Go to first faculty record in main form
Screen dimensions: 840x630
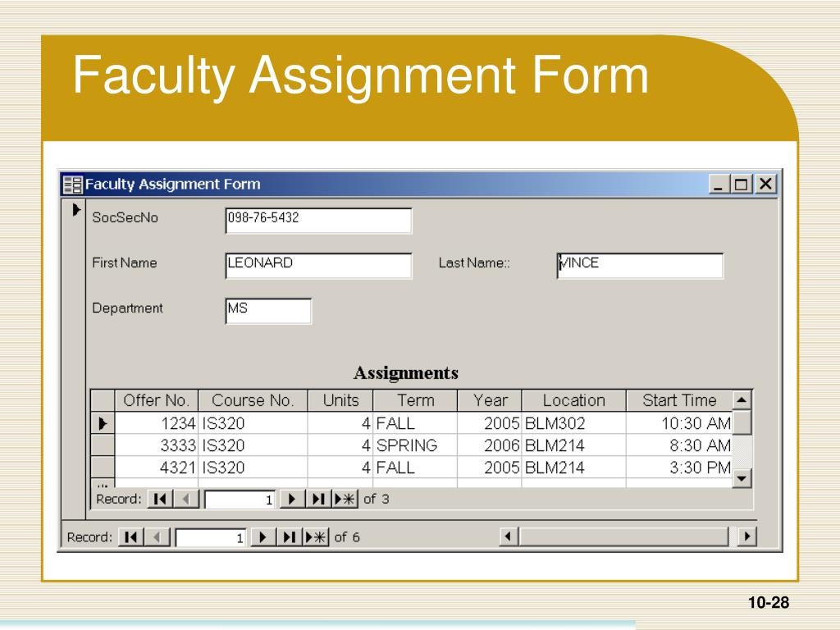click(x=130, y=537)
